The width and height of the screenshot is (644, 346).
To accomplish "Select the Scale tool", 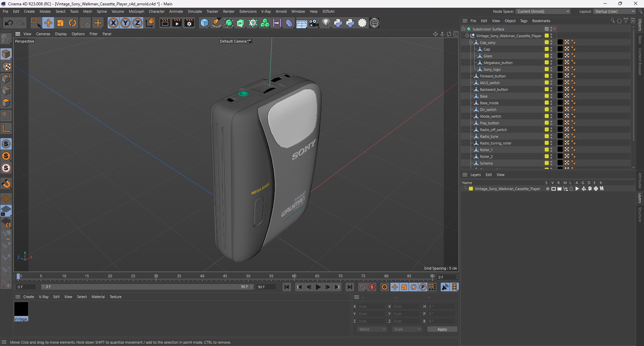I will [x=60, y=23].
